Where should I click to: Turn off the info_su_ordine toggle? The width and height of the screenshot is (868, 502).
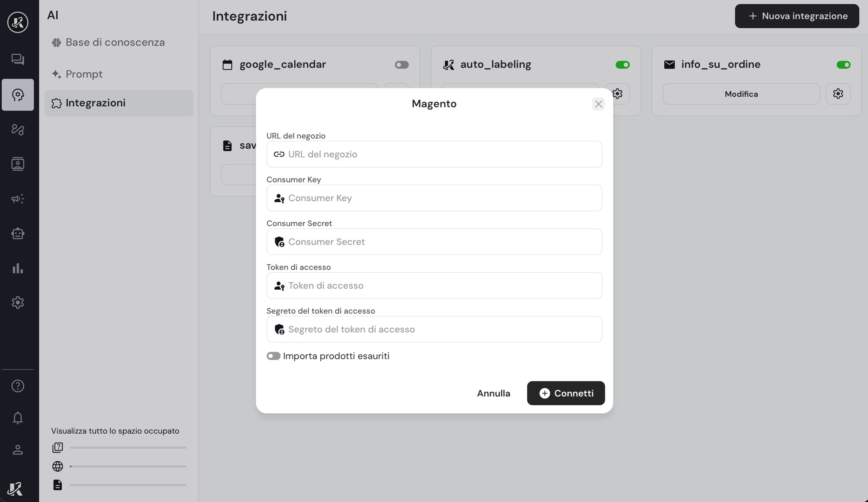pos(843,65)
